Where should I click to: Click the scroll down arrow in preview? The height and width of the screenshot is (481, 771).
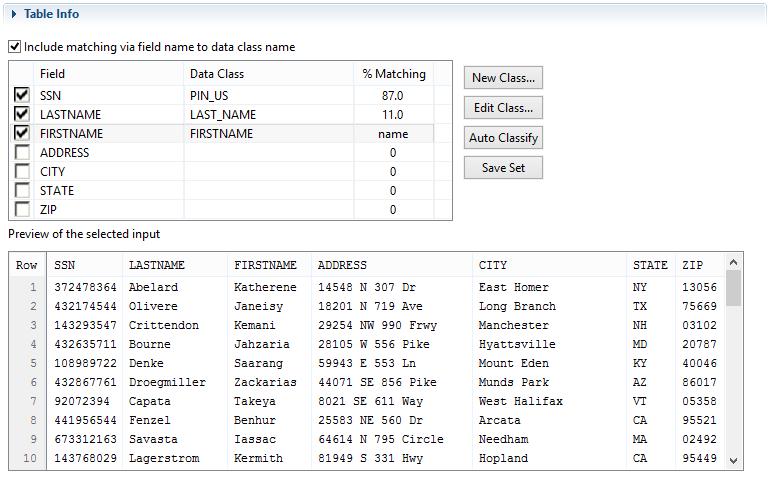733,461
